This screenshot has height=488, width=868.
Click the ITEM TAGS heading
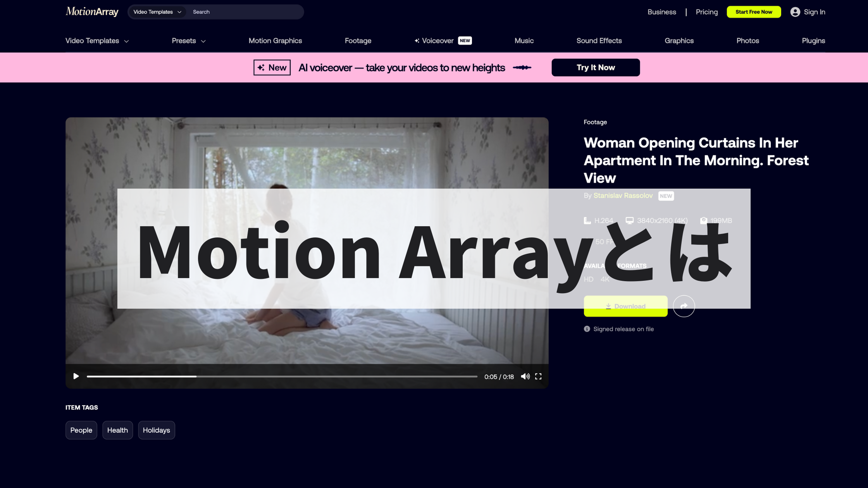(x=81, y=407)
